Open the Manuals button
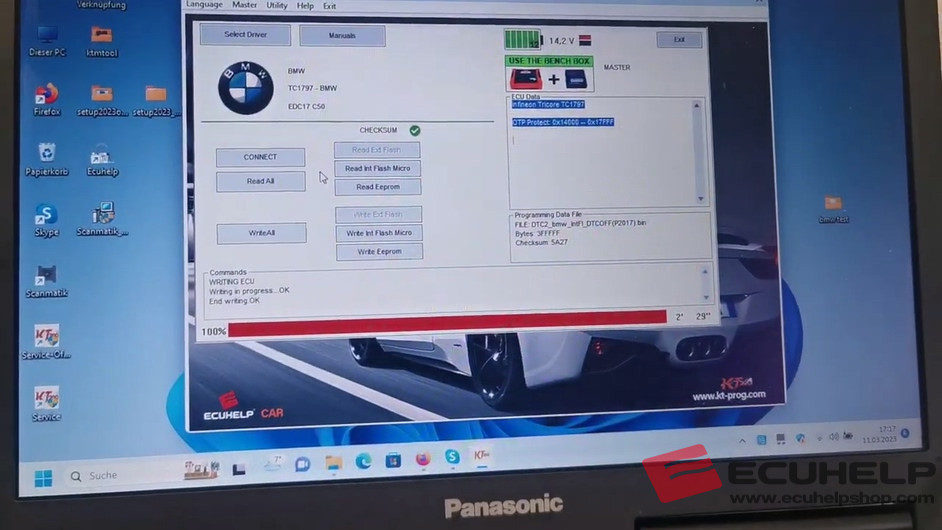Screen dimensions: 942x530 342,36
